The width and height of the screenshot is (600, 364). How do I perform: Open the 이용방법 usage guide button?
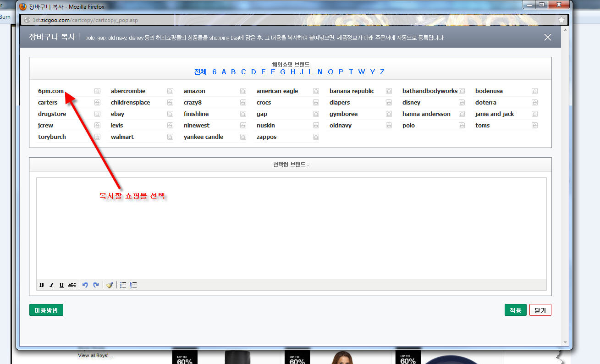click(x=46, y=310)
